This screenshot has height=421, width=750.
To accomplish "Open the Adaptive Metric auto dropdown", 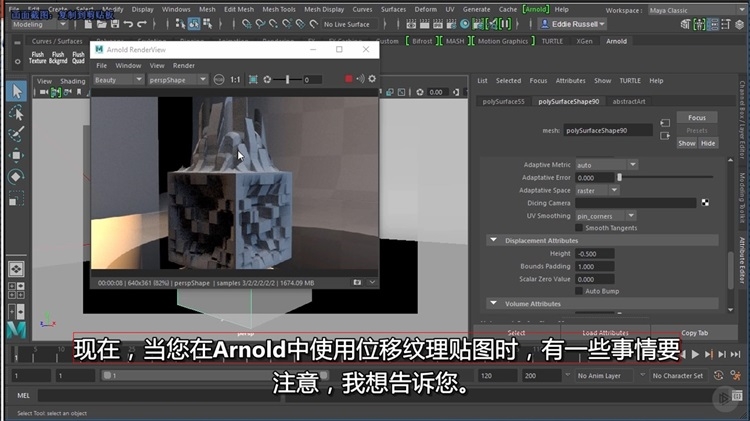I will click(x=606, y=165).
